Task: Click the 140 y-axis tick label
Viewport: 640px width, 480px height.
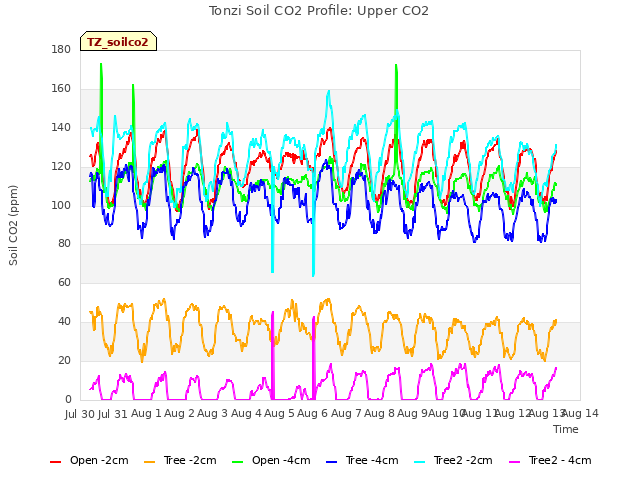Action: pos(61,128)
